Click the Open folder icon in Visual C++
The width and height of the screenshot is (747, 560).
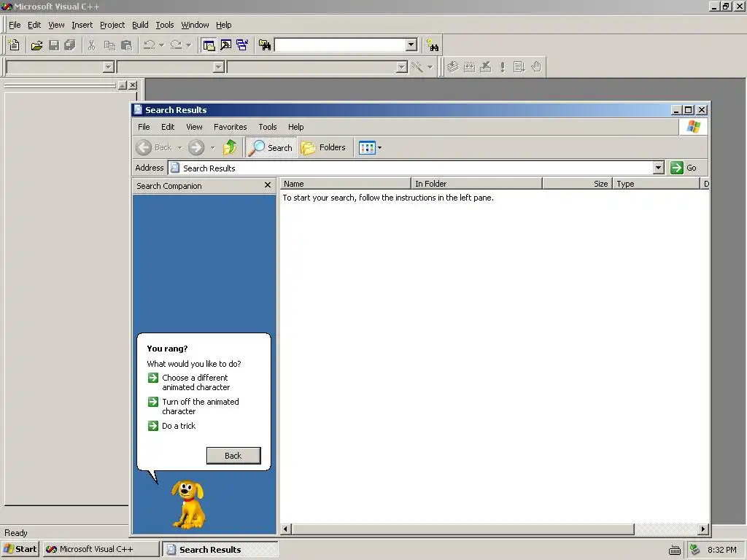click(36, 45)
